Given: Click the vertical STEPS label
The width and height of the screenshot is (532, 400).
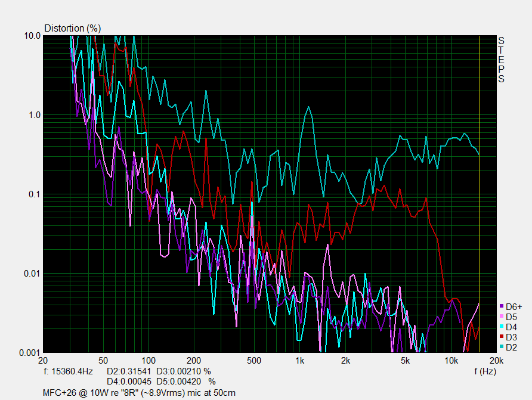Looking at the screenshot, I should pos(501,60).
